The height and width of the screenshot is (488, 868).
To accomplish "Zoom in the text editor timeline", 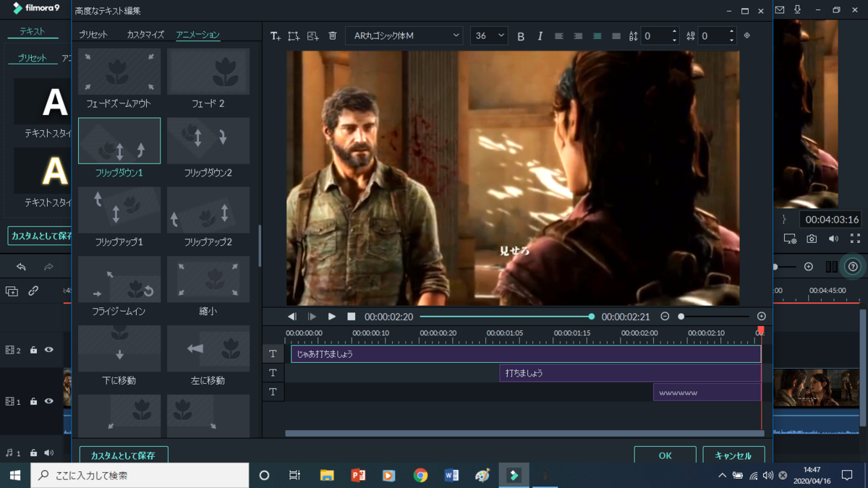I will coord(761,317).
